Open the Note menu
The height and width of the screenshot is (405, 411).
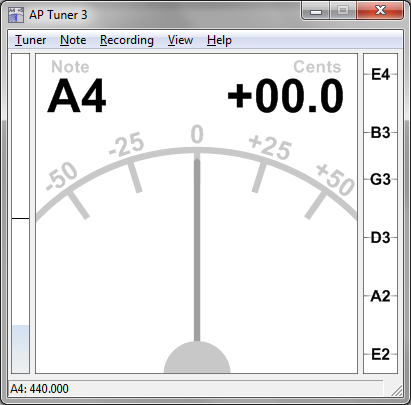click(x=73, y=40)
